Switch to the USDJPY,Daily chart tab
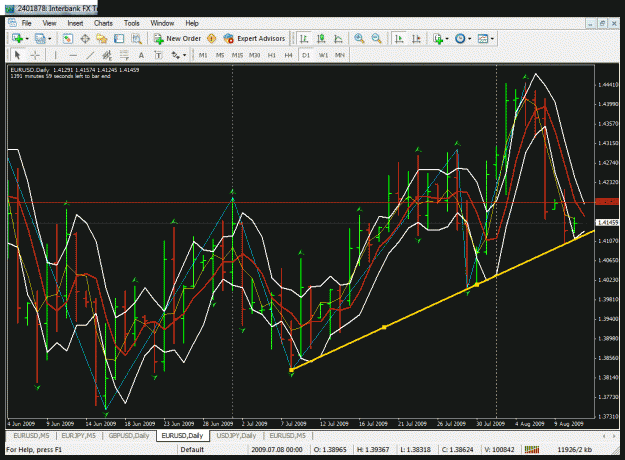The height and width of the screenshot is (460, 625). tap(236, 436)
